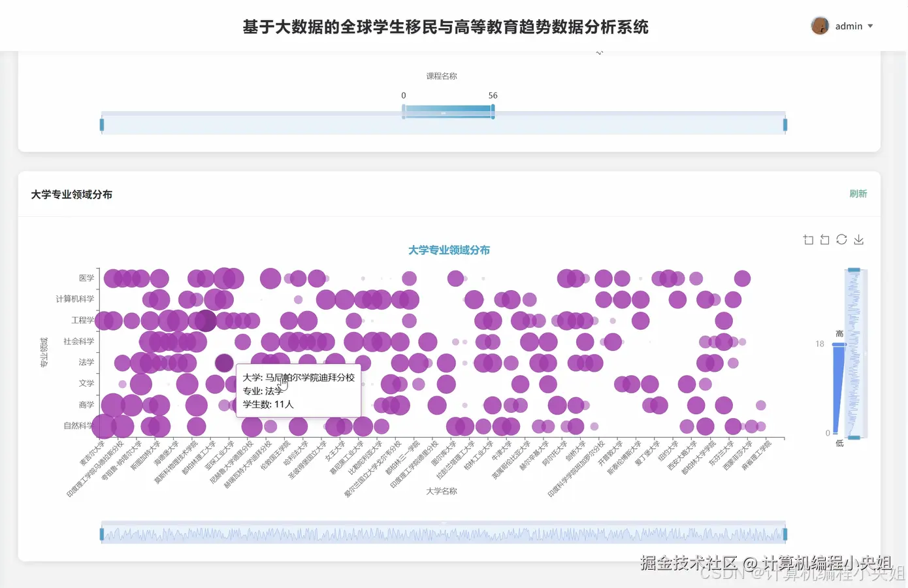Click the 文学 y-axis label

[x=86, y=384]
